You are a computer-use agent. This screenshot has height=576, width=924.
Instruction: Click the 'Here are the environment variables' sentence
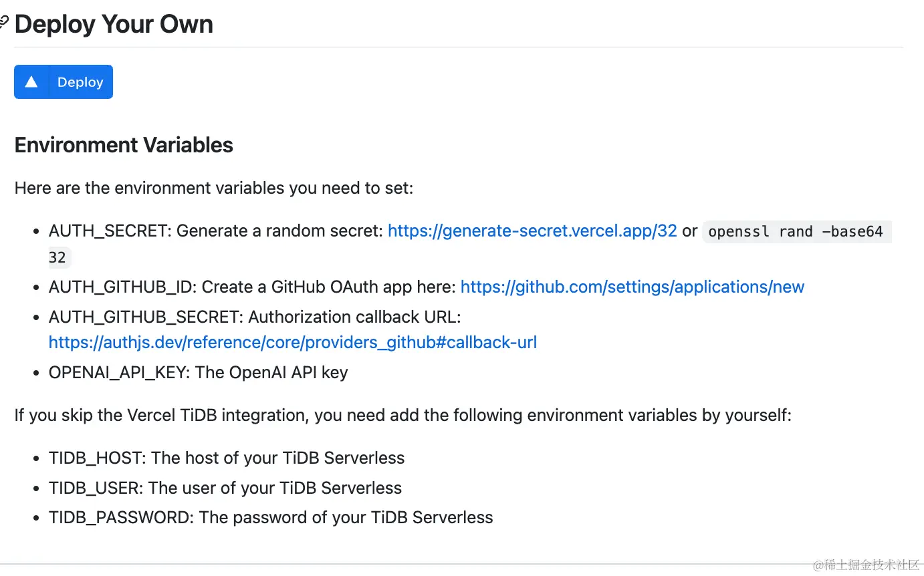[214, 188]
